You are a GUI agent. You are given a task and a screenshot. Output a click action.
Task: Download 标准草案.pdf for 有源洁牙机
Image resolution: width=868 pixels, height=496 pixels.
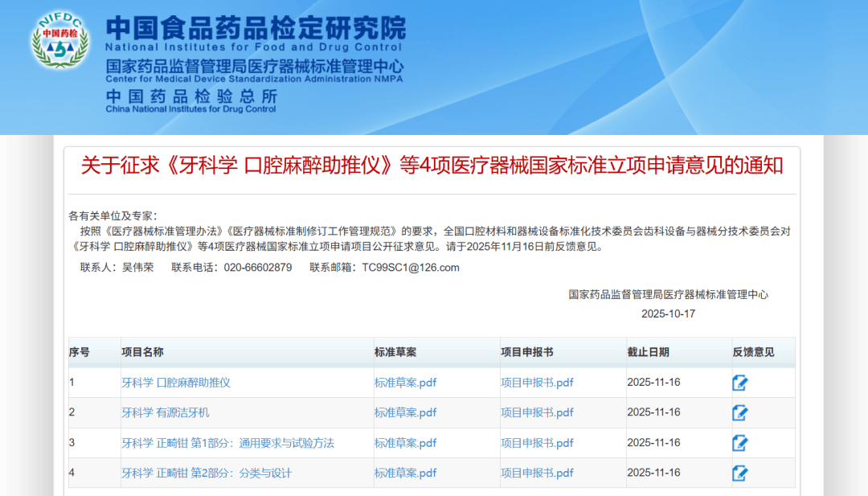pos(405,412)
